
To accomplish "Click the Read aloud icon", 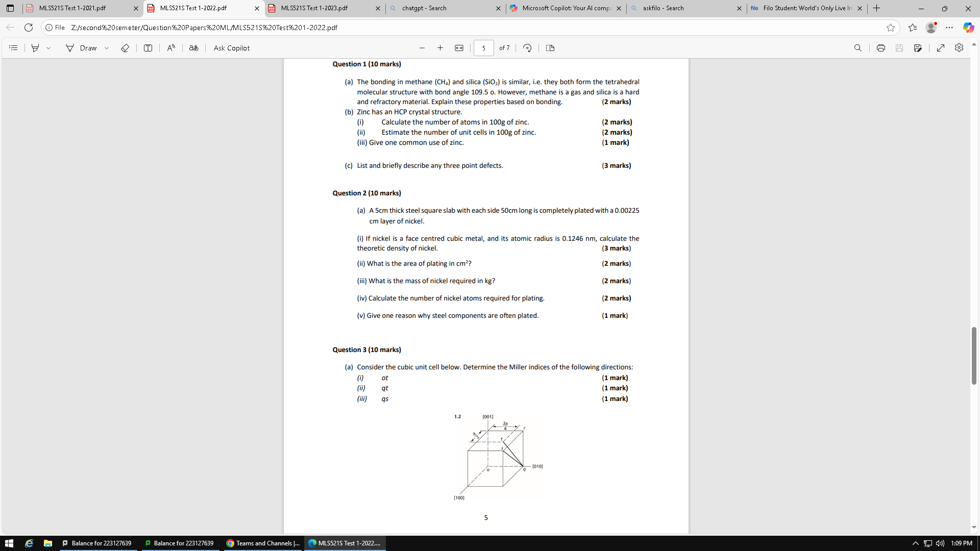I will click(171, 48).
